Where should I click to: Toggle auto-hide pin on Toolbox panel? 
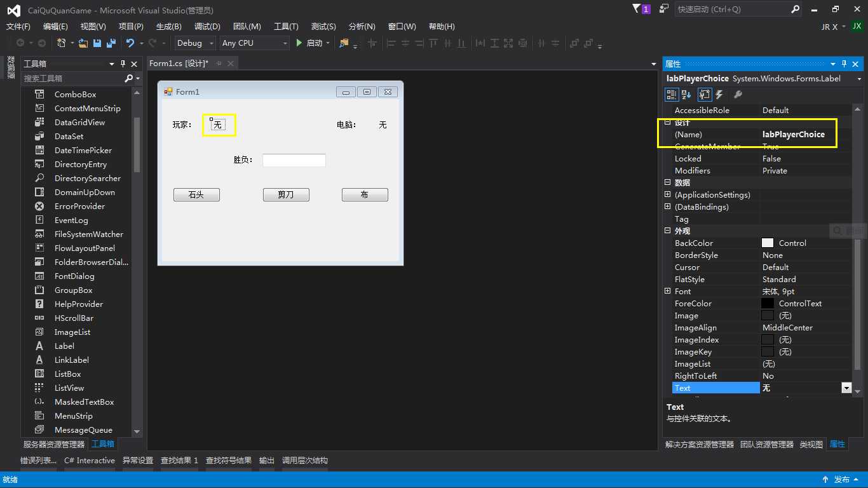123,64
